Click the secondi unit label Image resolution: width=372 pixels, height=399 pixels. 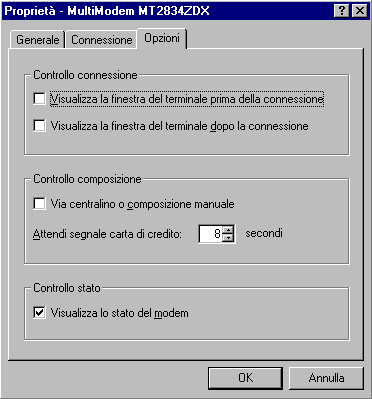pos(264,233)
